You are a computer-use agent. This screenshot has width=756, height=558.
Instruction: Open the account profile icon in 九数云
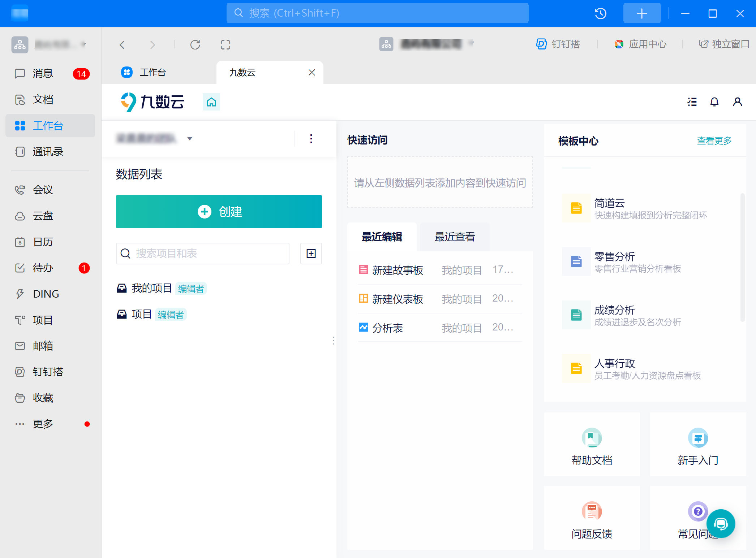point(737,102)
